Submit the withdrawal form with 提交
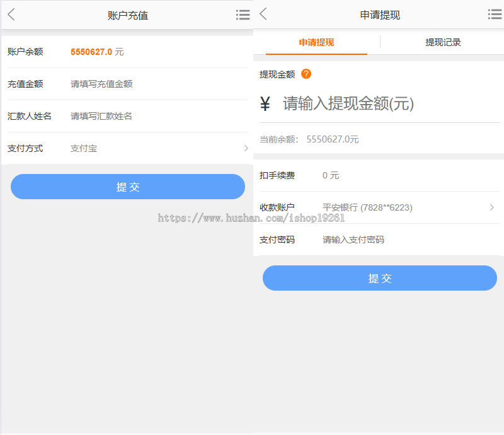504x435 pixels. (380, 278)
